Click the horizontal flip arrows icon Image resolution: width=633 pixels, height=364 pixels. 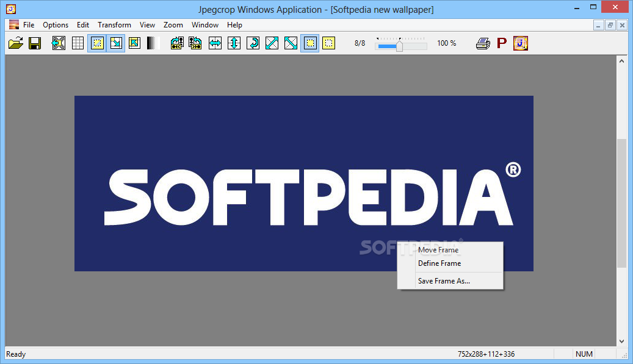point(215,43)
